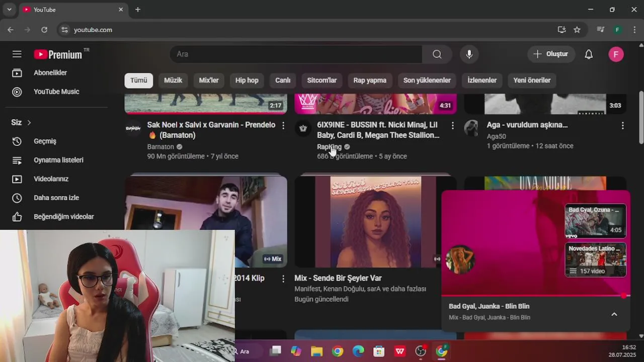Image resolution: width=644 pixels, height=362 pixels.
Task: Open the account avatar menu
Action: (616, 54)
